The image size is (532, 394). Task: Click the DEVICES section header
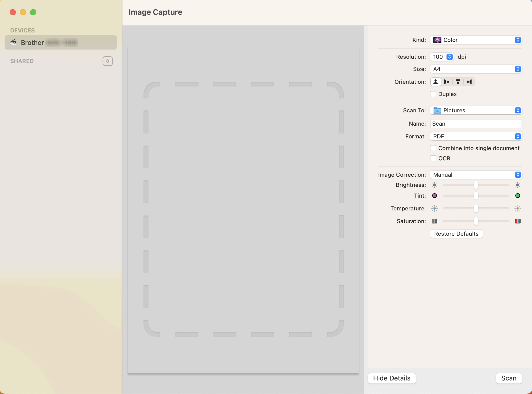(x=22, y=30)
